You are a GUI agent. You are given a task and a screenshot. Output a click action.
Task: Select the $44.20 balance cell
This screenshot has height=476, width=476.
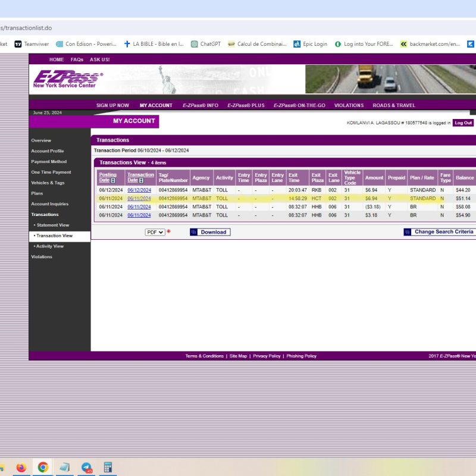pyautogui.click(x=463, y=190)
